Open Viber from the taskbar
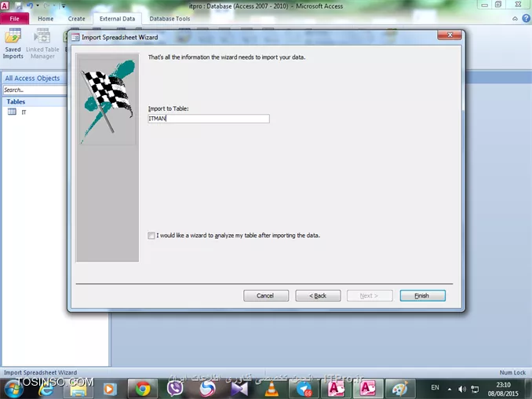The width and height of the screenshot is (532, 399). pos(175,389)
